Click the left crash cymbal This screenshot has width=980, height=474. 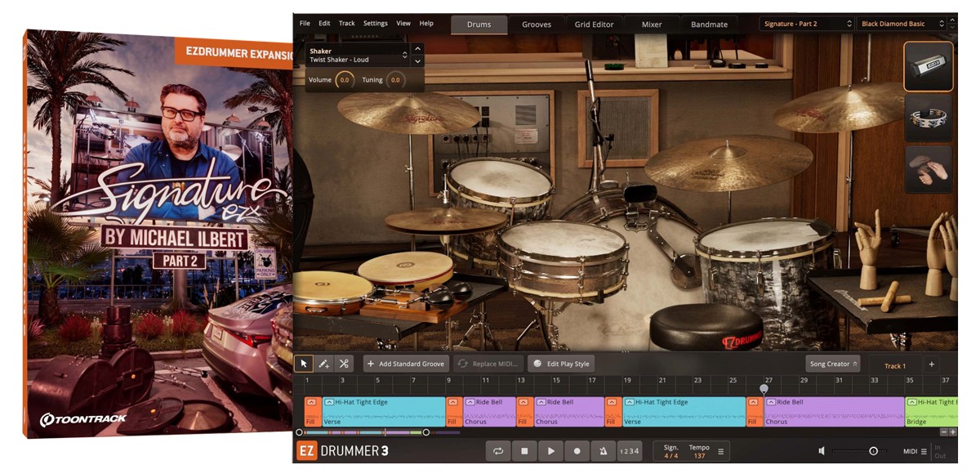(408, 113)
